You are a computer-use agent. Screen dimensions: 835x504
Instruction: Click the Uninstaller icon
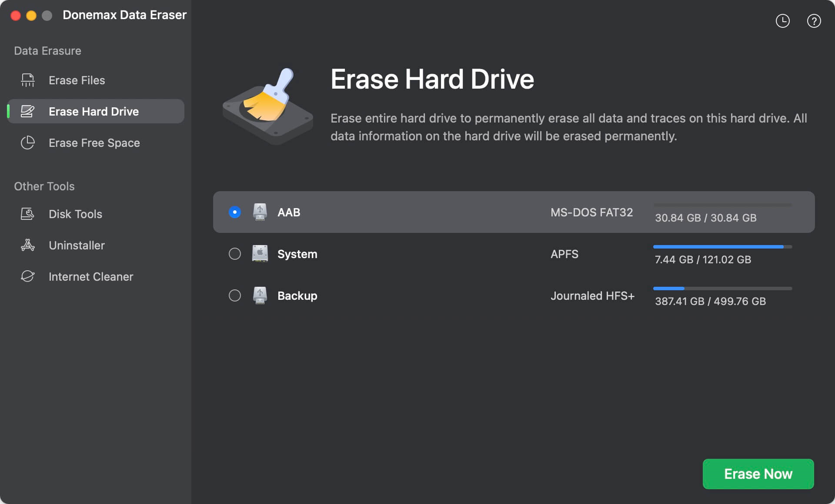(28, 245)
